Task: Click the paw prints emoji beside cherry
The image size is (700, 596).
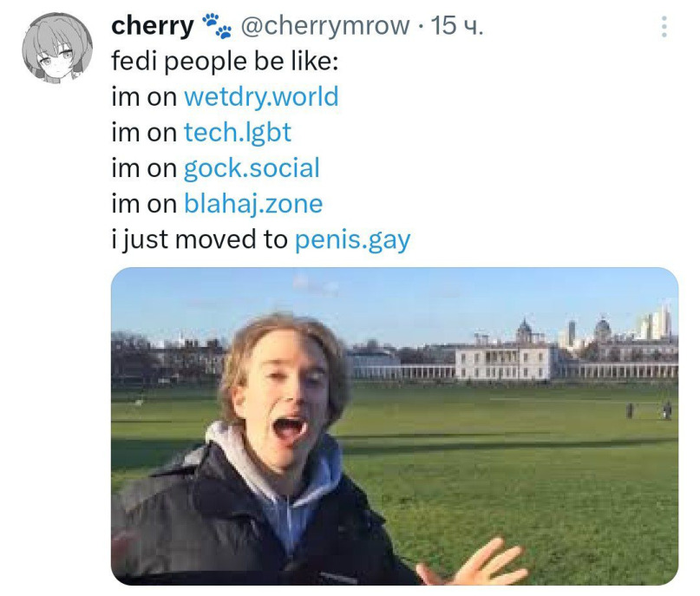Action: (x=216, y=27)
